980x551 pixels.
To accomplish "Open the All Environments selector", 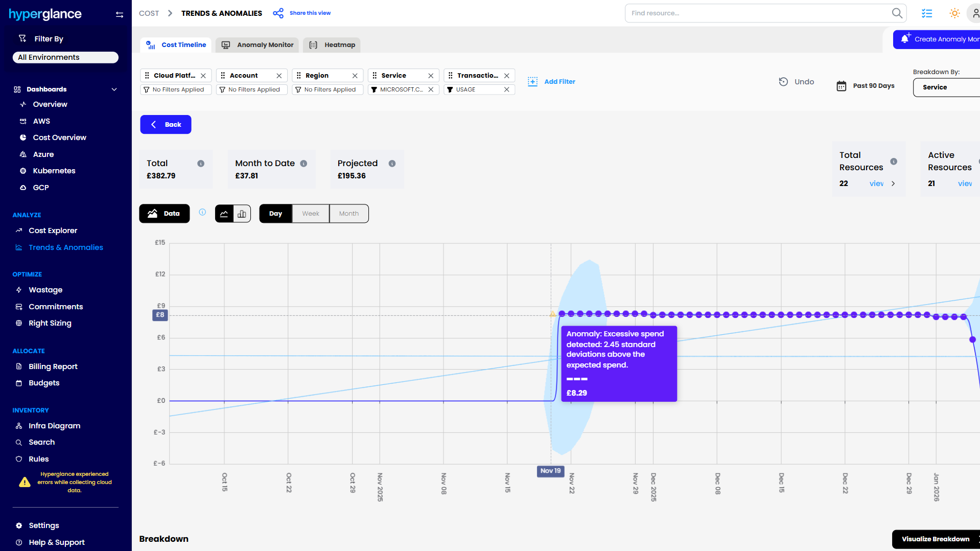I will click(65, 57).
